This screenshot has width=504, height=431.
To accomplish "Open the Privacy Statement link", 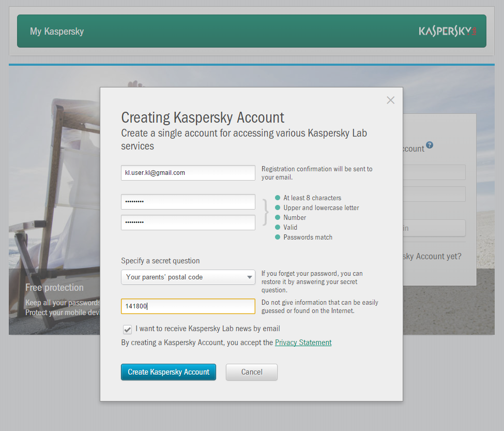I will click(x=303, y=343).
